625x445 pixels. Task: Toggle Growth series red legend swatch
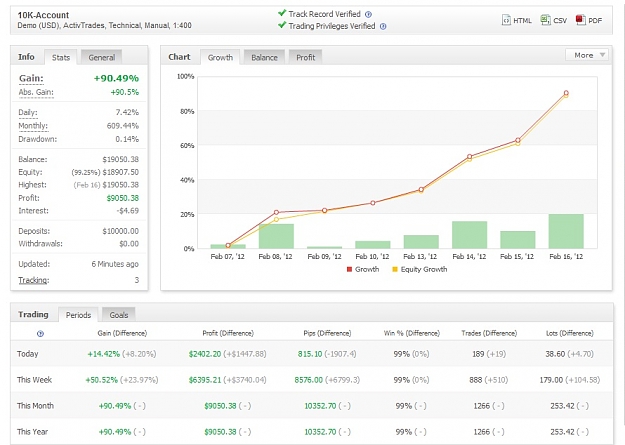coord(350,270)
